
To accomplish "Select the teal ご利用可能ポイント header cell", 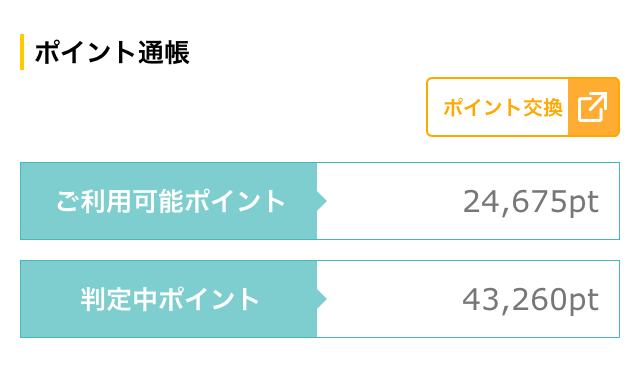I will (x=169, y=201).
